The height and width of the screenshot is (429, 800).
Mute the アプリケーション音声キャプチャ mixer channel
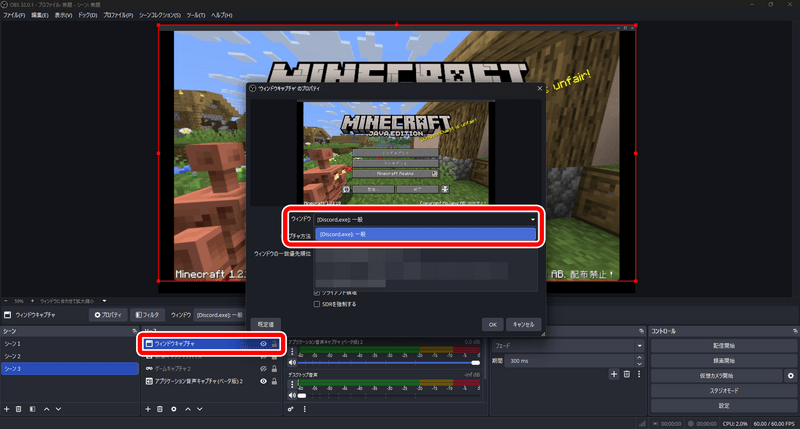coord(292,363)
